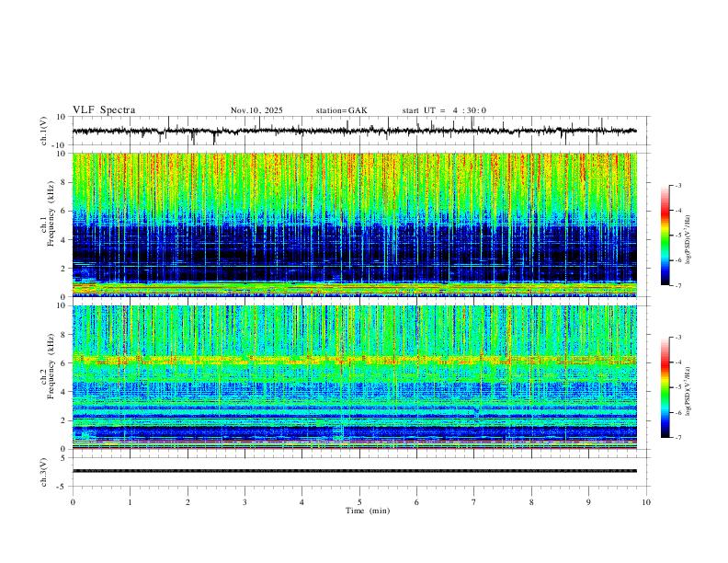Click the time axis tick label "3"
Image resolution: width=728 pixels, height=563 pixels.
point(245,502)
